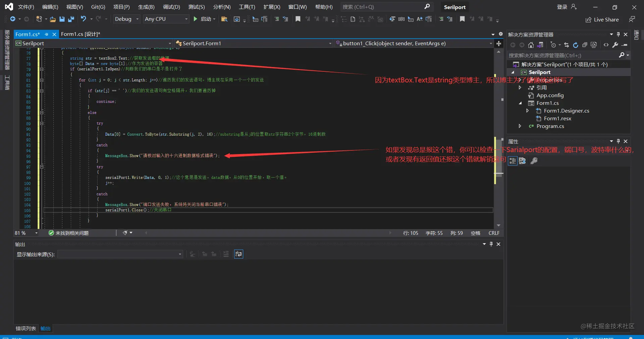
Task: Toggle word wrap in Output panel
Action: coord(238,254)
